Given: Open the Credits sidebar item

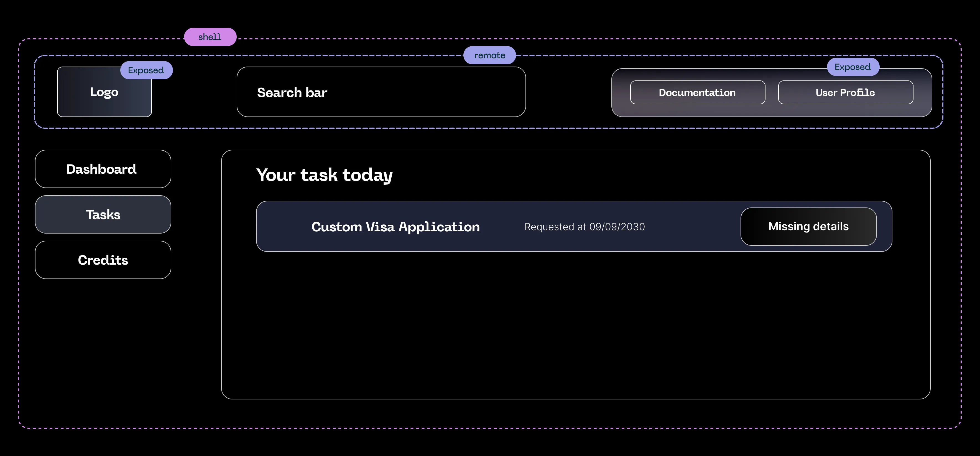Looking at the screenshot, I should pyautogui.click(x=103, y=260).
